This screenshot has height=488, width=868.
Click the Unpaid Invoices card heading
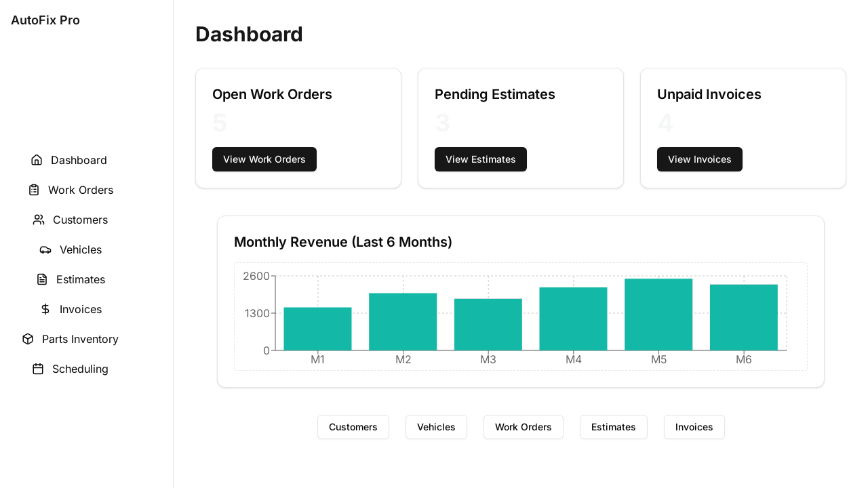click(x=709, y=94)
